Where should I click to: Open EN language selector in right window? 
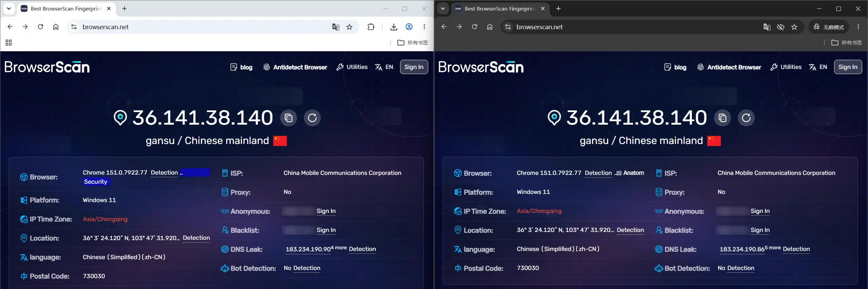818,67
